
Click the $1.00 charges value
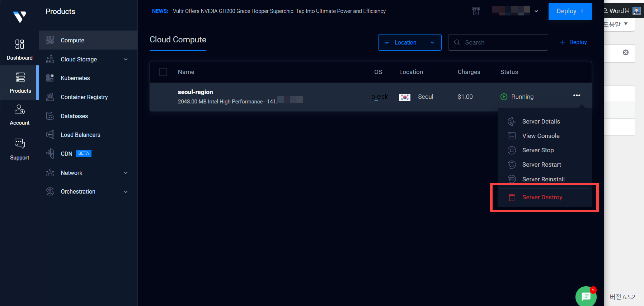pos(465,97)
